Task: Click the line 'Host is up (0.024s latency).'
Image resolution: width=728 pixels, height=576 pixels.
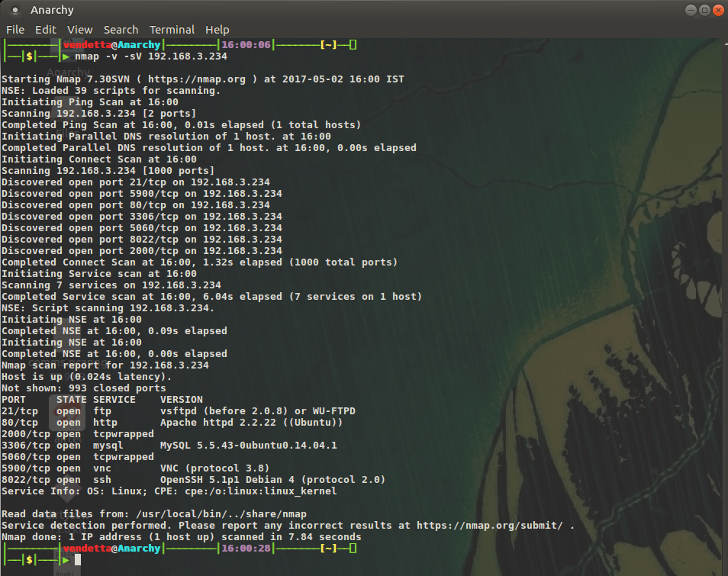Action: pos(87,377)
